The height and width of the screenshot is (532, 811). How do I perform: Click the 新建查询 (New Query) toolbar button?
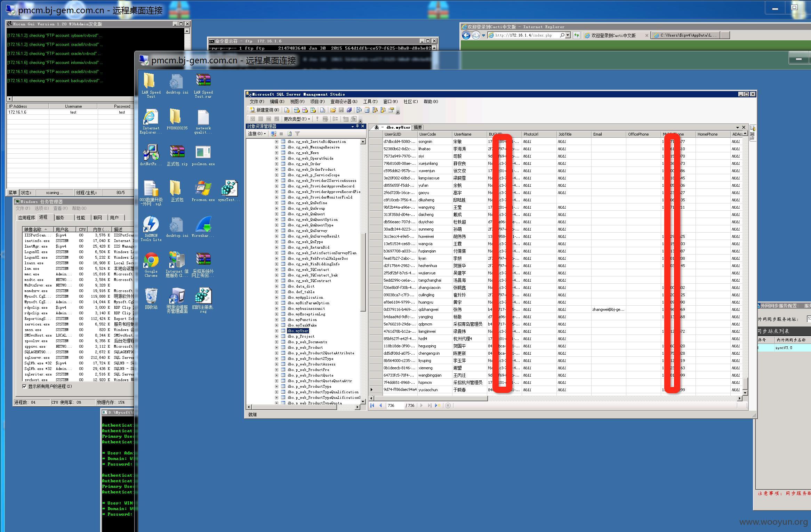point(265,110)
